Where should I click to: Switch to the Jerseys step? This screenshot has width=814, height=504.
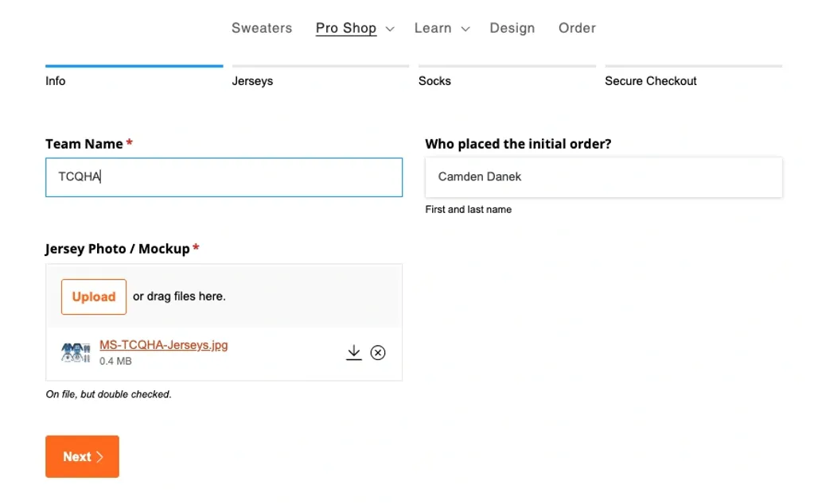click(252, 80)
